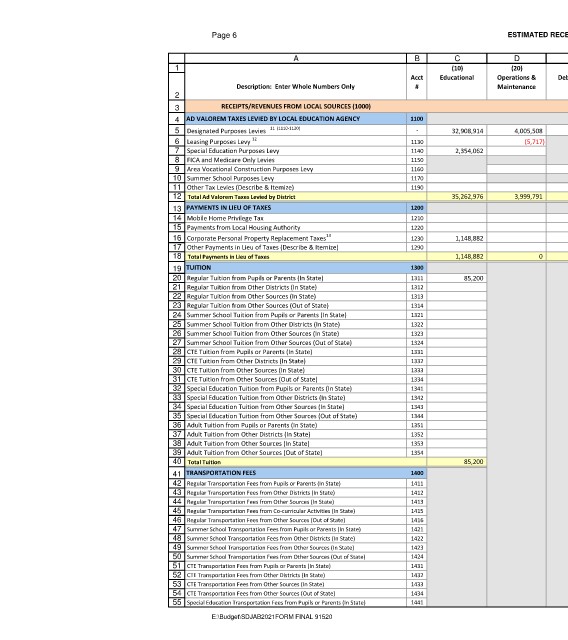568x640 pixels.
Task: Select 'Special Education Purposes Levy' cell
Action: [x=295, y=151]
